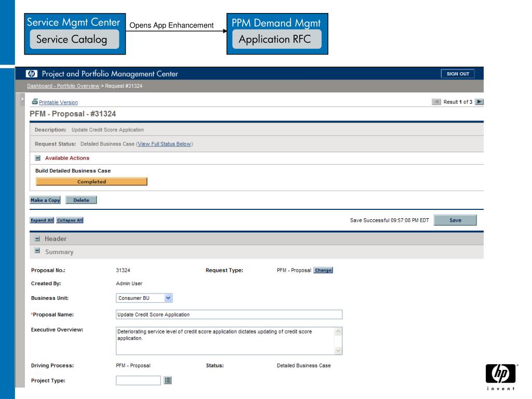Go to the next result arrow
This screenshot has height=399, width=532.
tap(479, 102)
